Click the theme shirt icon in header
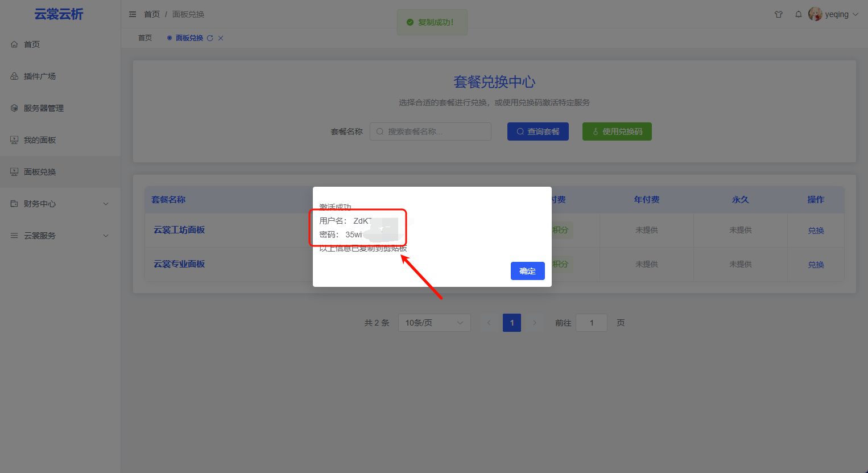Image resolution: width=868 pixels, height=473 pixels. [779, 14]
